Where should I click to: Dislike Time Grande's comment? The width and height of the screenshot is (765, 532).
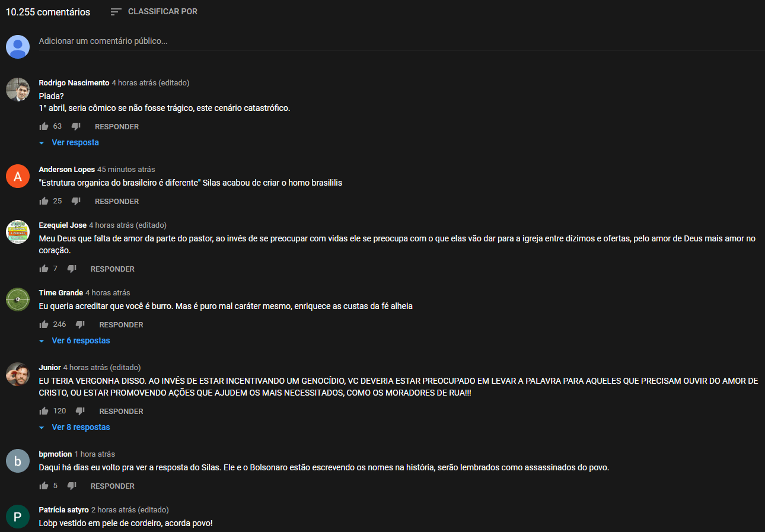80,324
